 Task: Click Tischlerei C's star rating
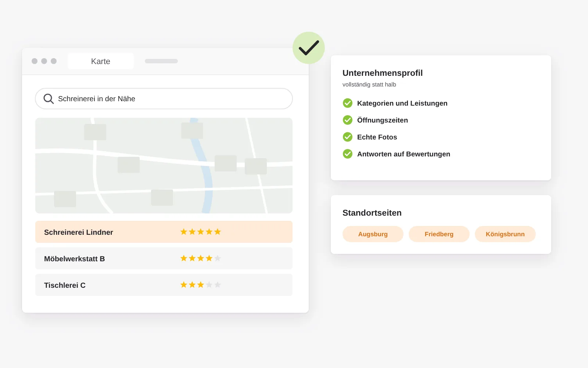[x=201, y=284]
